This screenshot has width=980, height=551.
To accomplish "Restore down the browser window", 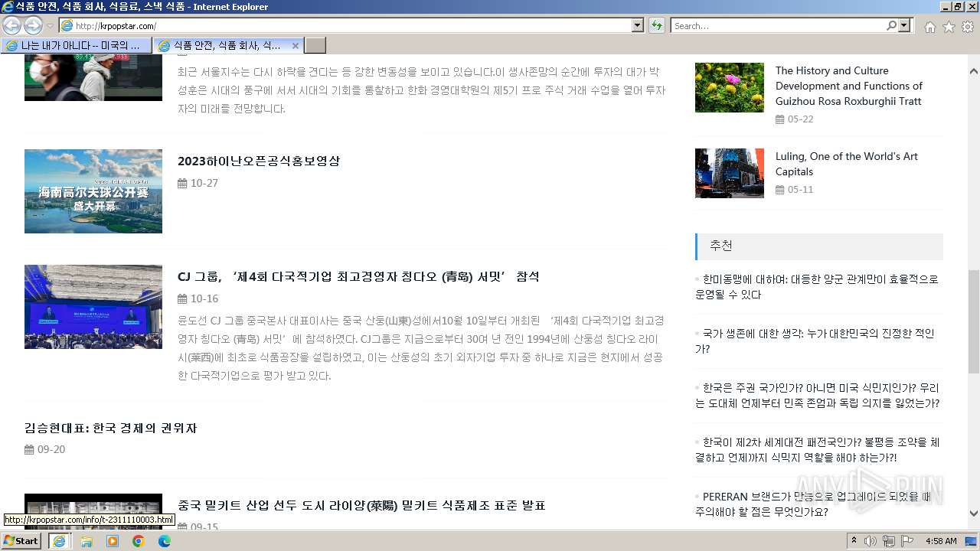I will [x=958, y=7].
